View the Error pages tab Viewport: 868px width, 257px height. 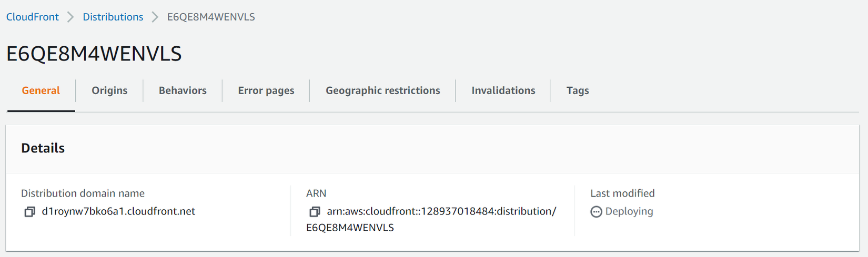tap(266, 90)
